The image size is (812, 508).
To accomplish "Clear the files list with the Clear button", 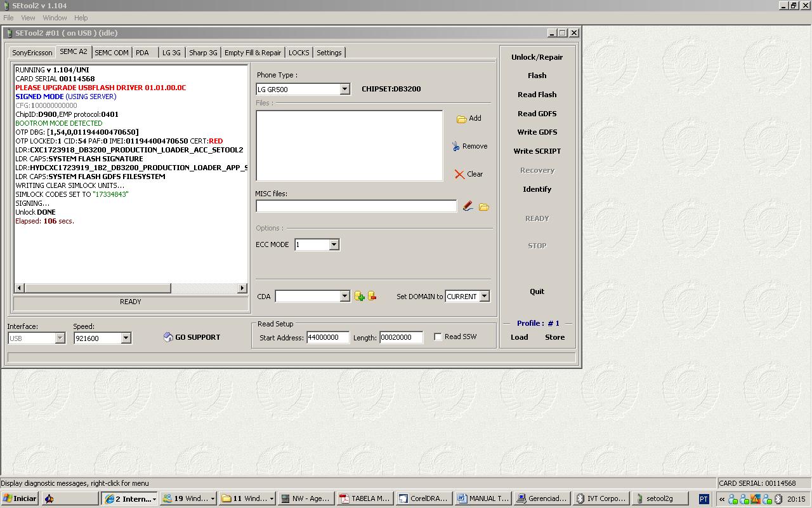I will point(469,174).
